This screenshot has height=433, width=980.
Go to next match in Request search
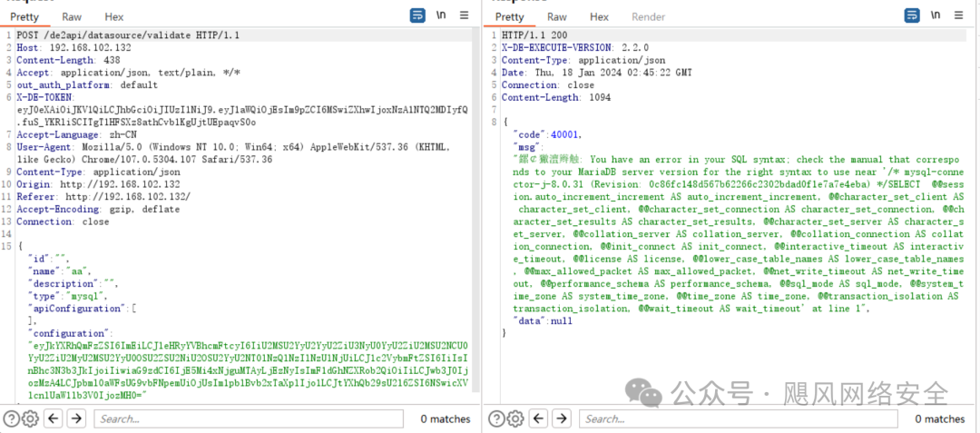[76, 418]
